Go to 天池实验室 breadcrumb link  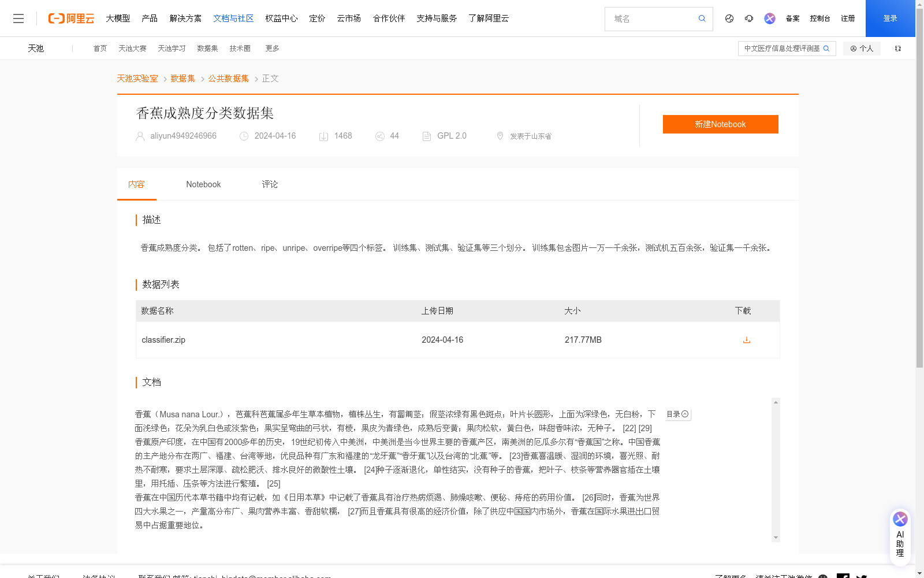(137, 79)
